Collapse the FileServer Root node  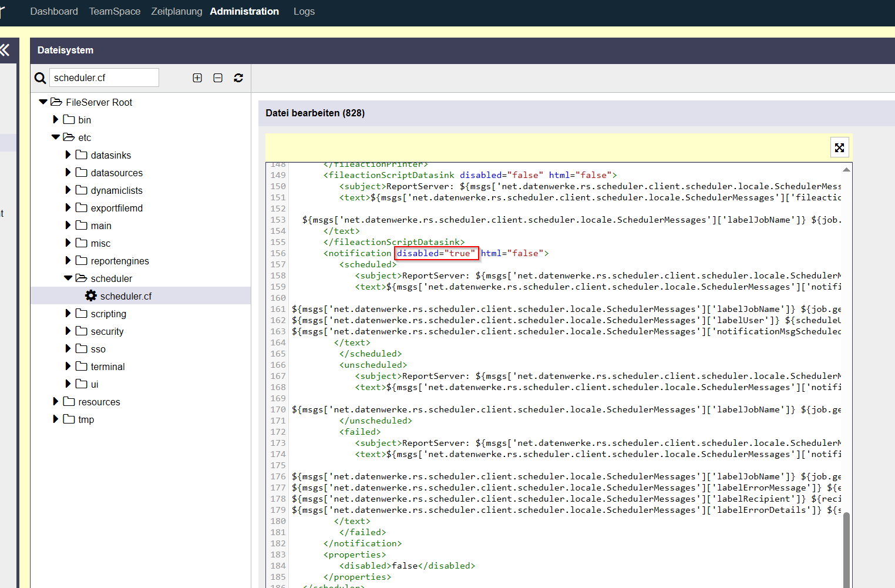[43, 102]
